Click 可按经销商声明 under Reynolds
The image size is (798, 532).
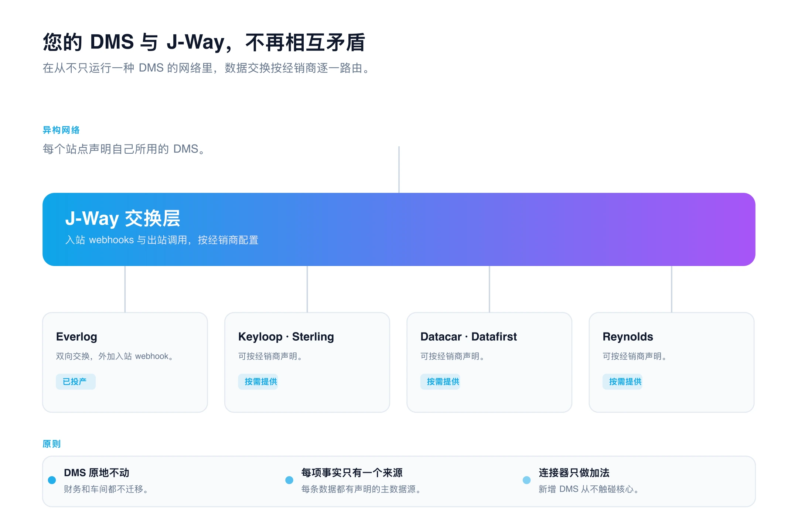click(x=635, y=356)
